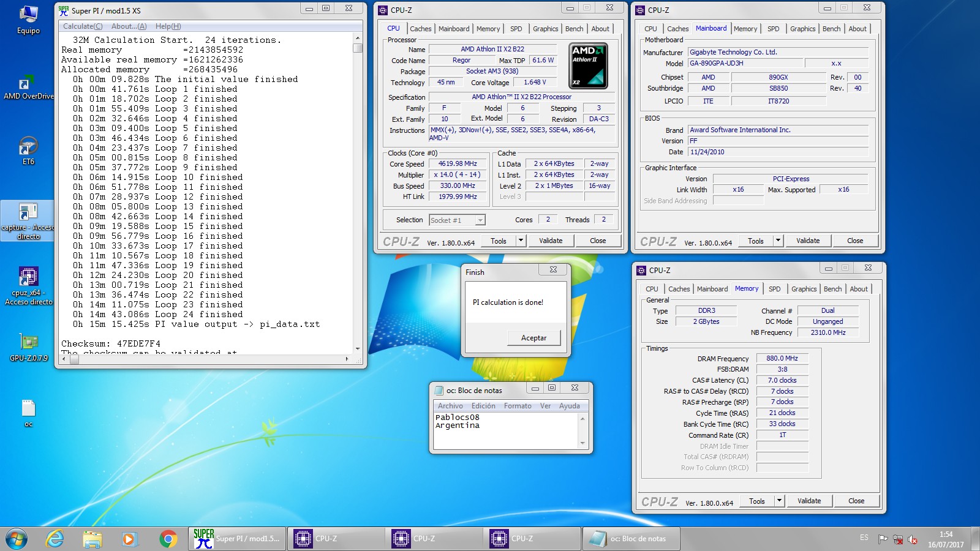The width and height of the screenshot is (980, 551).
Task: Click the AMD Athlon II processor logo
Action: click(588, 65)
